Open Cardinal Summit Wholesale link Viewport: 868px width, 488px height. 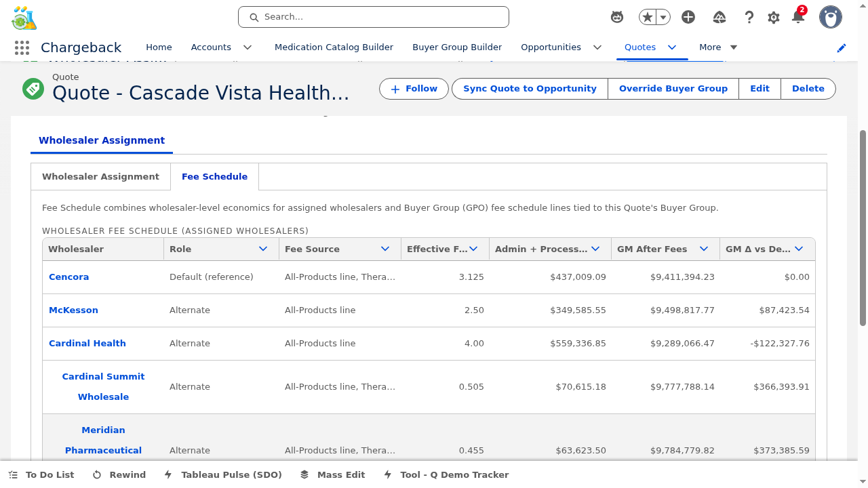tap(103, 386)
